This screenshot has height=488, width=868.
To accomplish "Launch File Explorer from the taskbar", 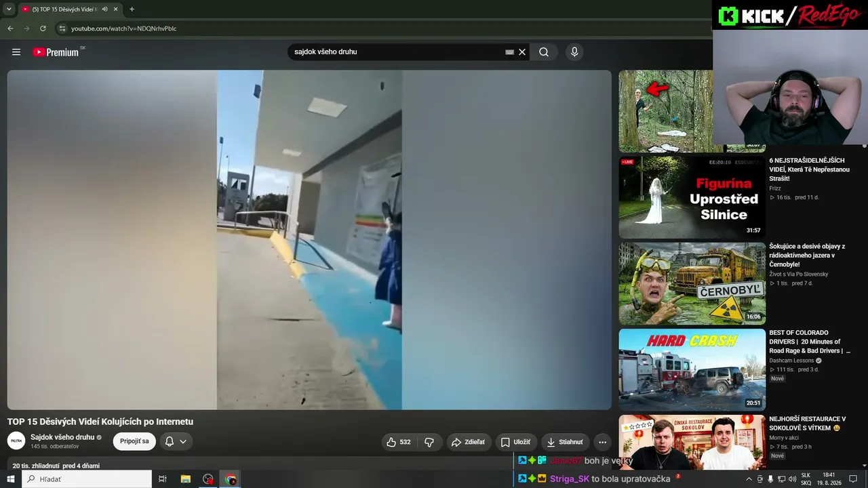I will coord(185,479).
